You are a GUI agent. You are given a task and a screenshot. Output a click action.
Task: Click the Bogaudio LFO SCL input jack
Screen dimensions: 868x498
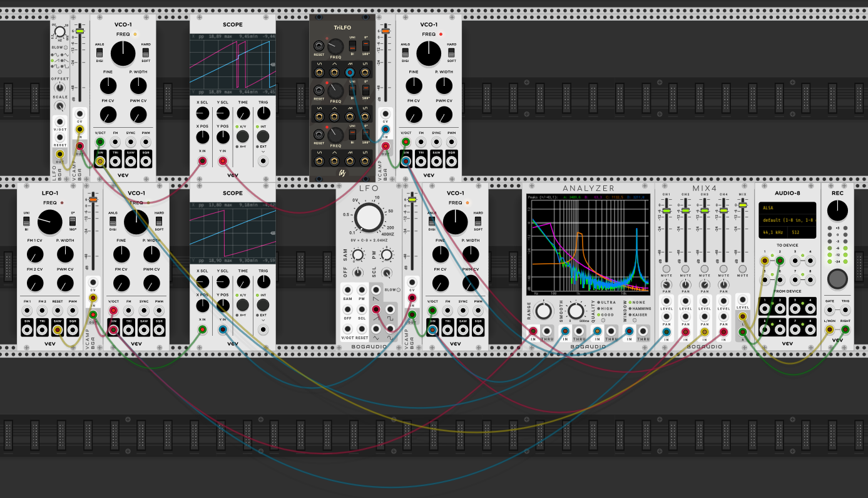click(x=362, y=309)
